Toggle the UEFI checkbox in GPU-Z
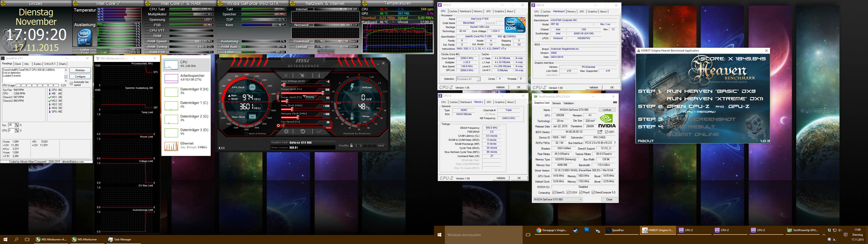This screenshot has height=244, width=868. [x=606, y=132]
